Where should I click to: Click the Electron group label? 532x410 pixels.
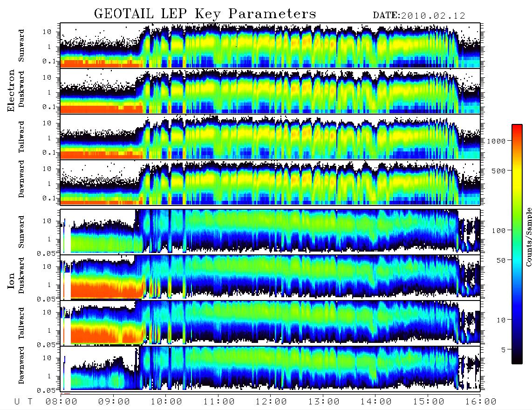11,90
